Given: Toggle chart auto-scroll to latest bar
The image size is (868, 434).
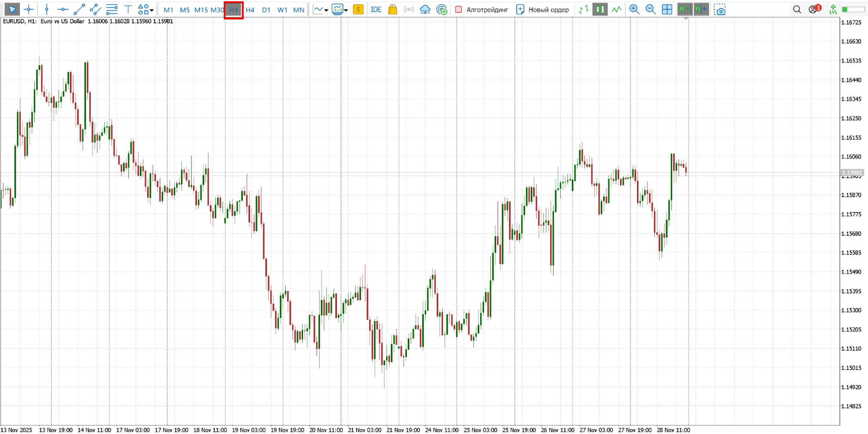Looking at the screenshot, I should tap(685, 9).
